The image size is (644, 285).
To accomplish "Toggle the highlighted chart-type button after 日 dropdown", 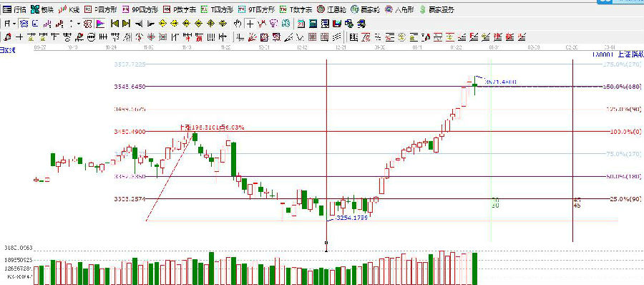I will point(24,23).
